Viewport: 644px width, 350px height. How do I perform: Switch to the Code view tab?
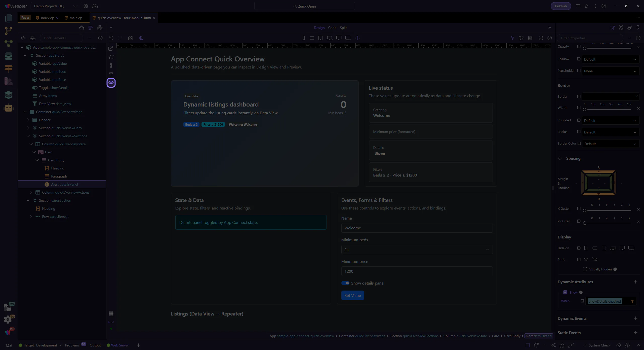332,28
